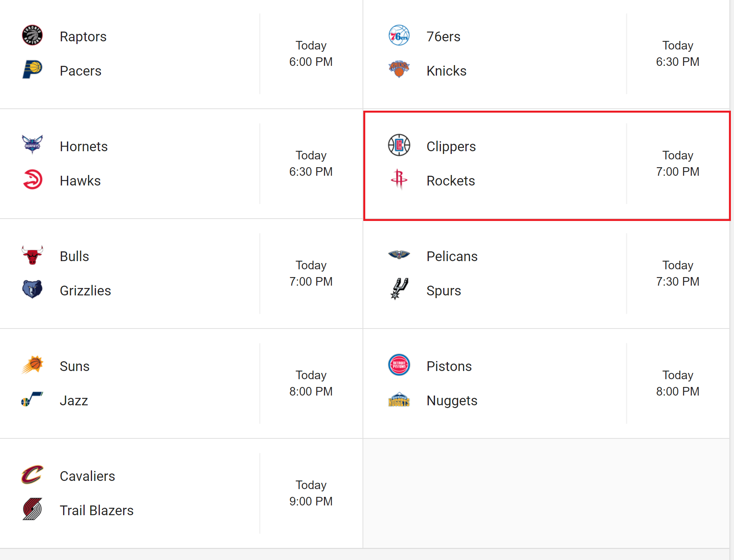Click the Knicks team logo
The width and height of the screenshot is (734, 560).
click(399, 69)
